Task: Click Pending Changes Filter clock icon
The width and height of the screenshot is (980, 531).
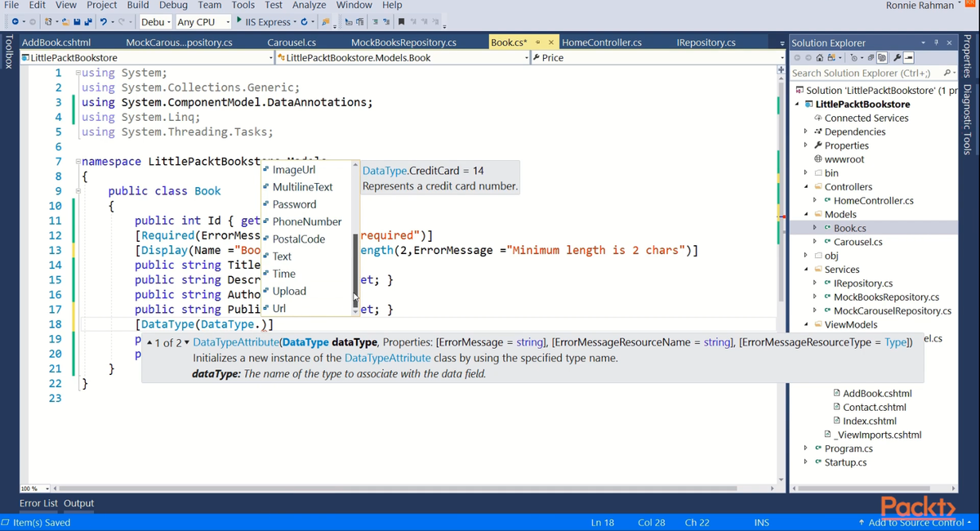Action: click(854, 57)
